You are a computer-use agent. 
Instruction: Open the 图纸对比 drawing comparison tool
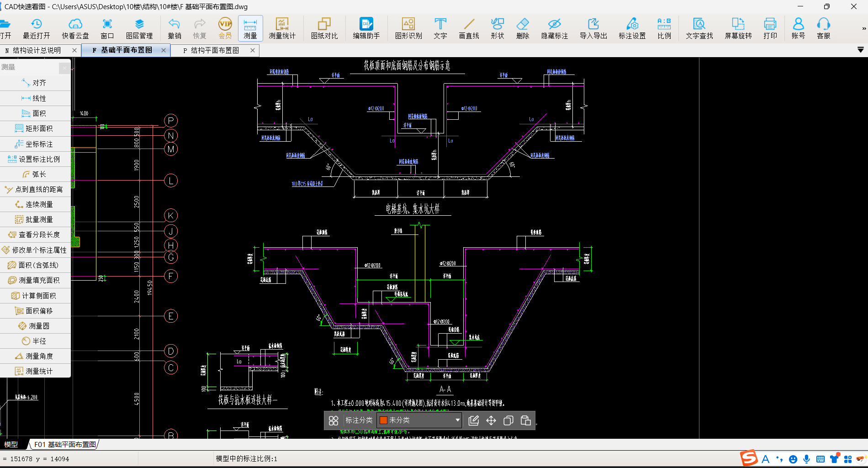324,29
